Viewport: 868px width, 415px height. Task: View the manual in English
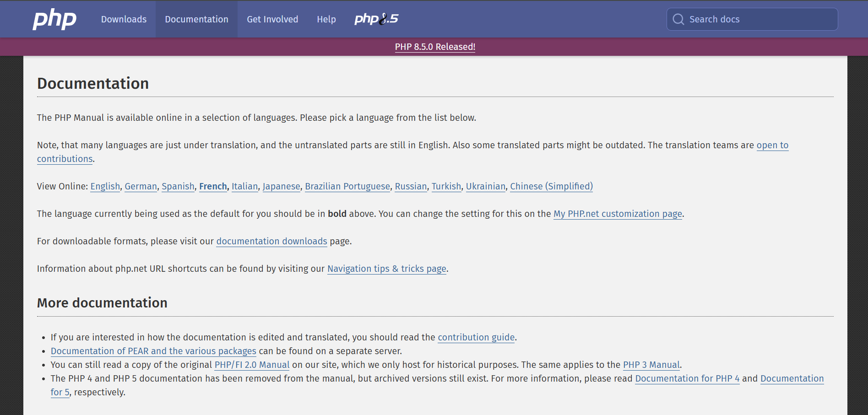[105, 186]
